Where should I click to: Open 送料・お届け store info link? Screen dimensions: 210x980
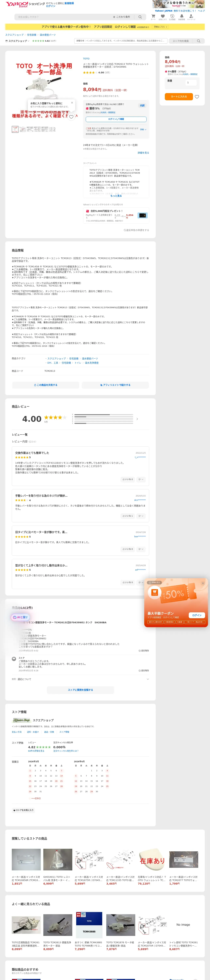[x=33, y=732]
